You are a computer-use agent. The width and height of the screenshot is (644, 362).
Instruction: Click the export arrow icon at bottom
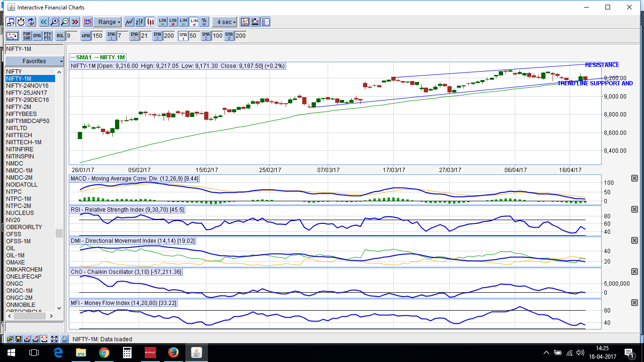click(x=35, y=339)
